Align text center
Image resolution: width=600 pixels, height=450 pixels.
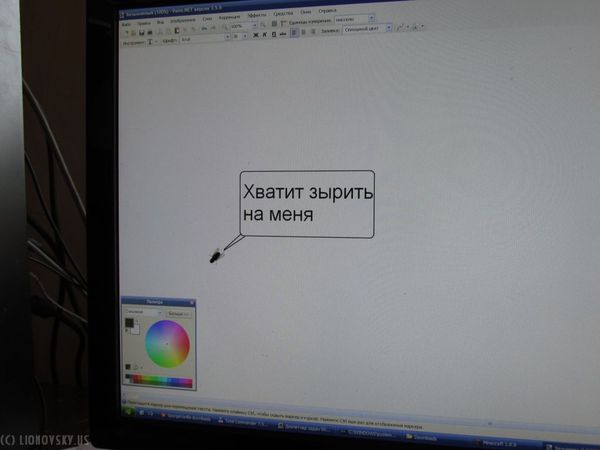click(x=303, y=32)
